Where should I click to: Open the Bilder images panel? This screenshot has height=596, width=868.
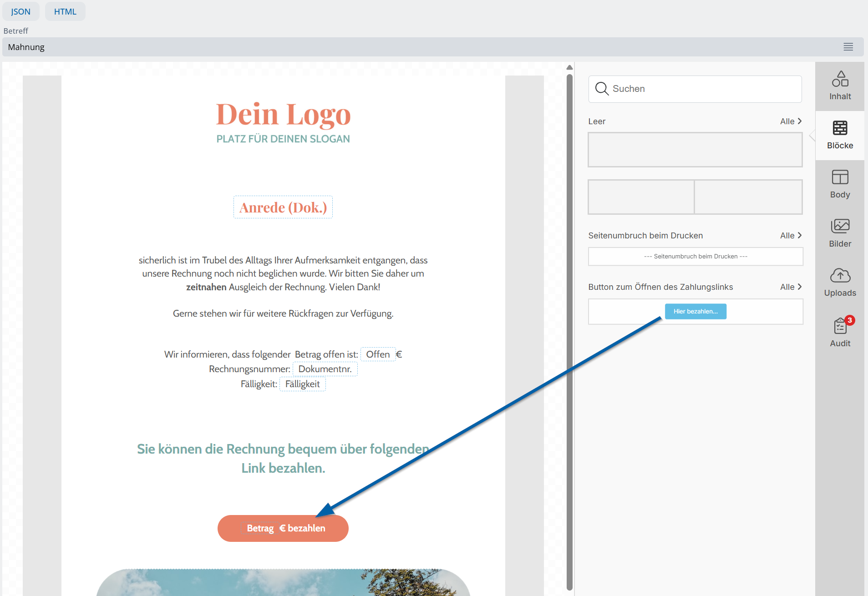(840, 233)
